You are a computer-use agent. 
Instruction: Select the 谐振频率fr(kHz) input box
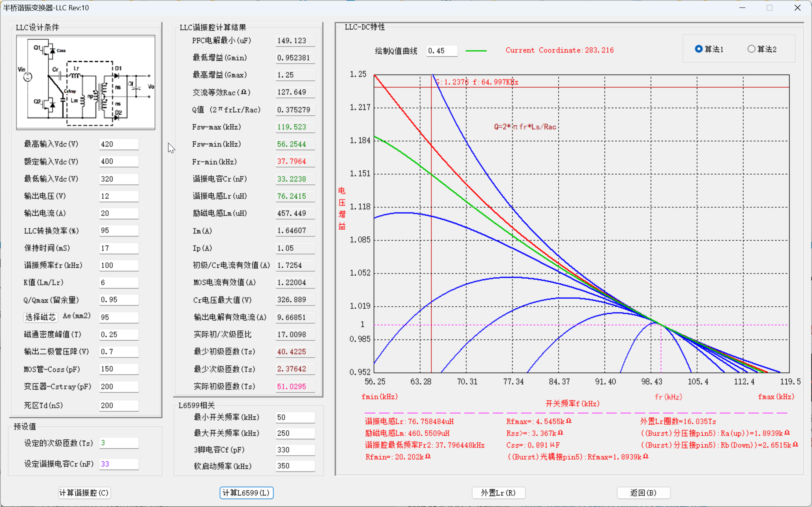118,265
